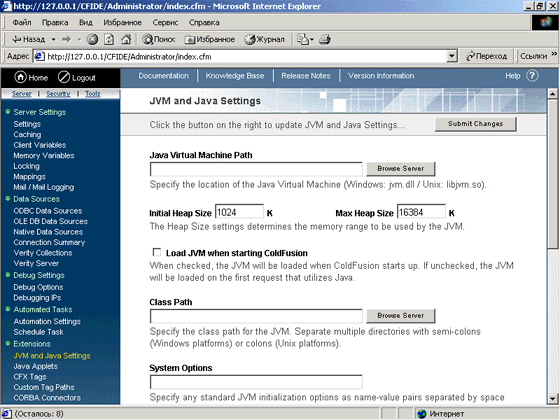Click the Интернет zone globe icon
560x420 pixels.
tap(422, 414)
